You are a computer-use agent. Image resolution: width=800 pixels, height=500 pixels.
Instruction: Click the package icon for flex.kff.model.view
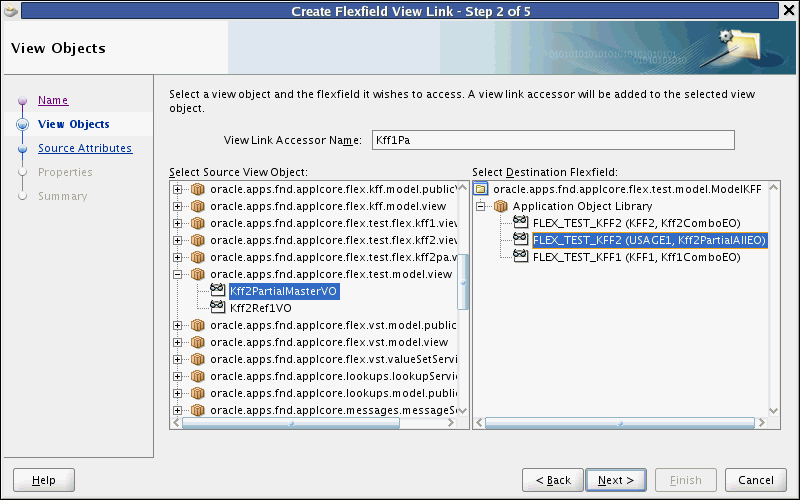197,206
